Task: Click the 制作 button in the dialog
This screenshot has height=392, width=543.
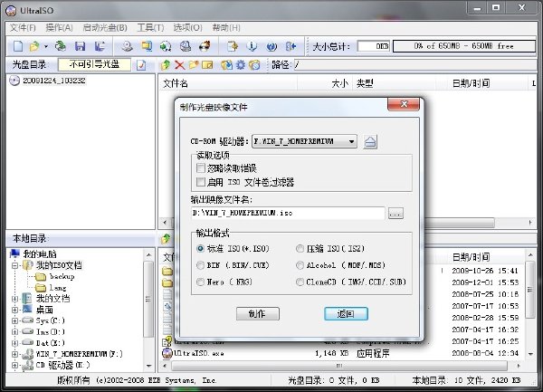Action: [257, 314]
